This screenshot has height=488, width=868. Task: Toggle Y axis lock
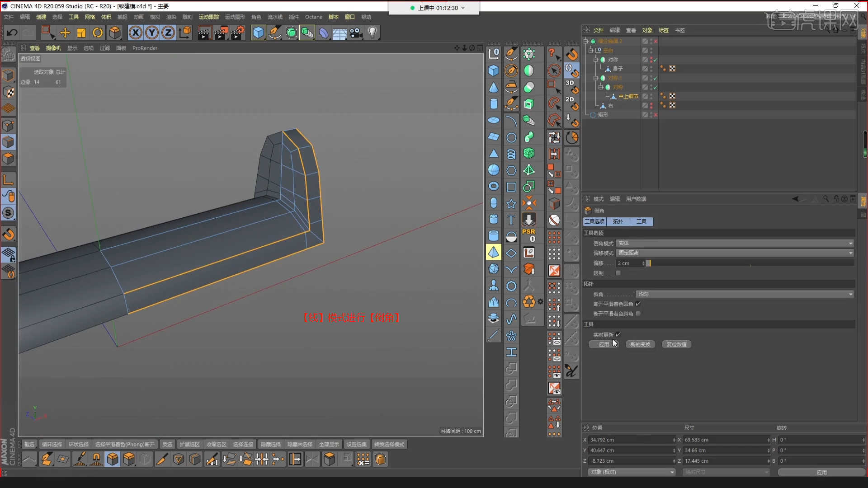pyautogui.click(x=152, y=33)
